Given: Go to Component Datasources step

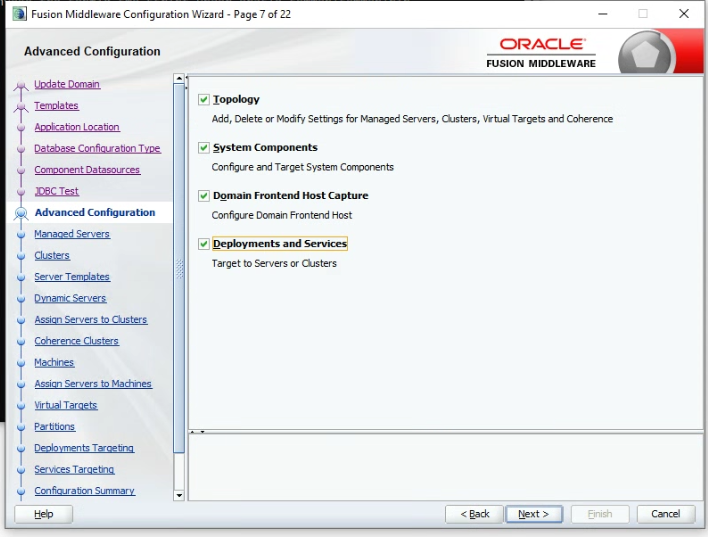Looking at the screenshot, I should pyautogui.click(x=87, y=170).
